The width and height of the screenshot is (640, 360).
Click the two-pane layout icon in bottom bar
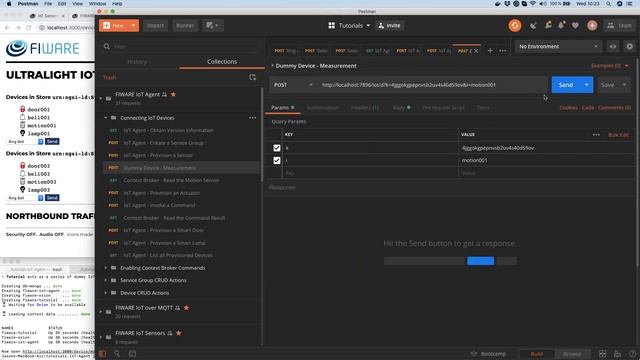[602, 353]
